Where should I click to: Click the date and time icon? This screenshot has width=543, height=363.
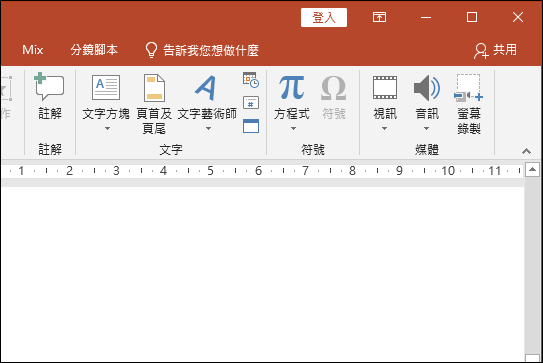click(x=251, y=80)
